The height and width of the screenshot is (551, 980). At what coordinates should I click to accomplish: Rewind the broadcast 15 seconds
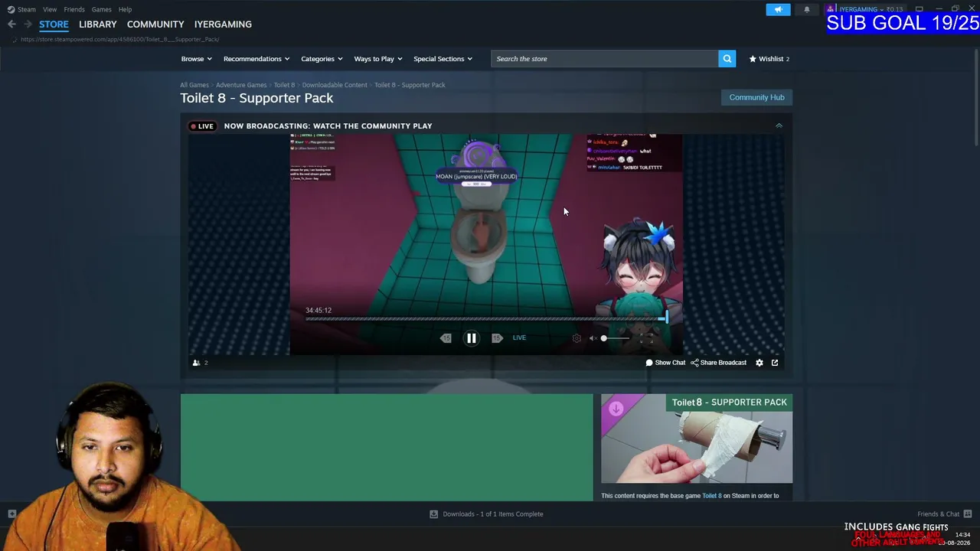446,338
